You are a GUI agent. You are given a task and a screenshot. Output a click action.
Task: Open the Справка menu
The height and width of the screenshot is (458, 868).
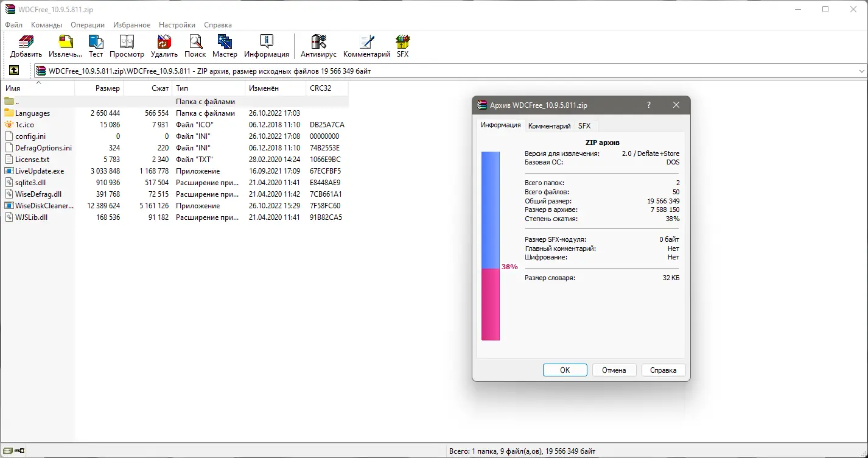pyautogui.click(x=218, y=25)
